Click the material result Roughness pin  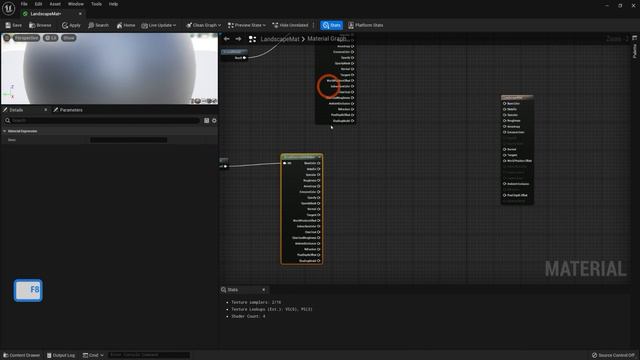504,121
